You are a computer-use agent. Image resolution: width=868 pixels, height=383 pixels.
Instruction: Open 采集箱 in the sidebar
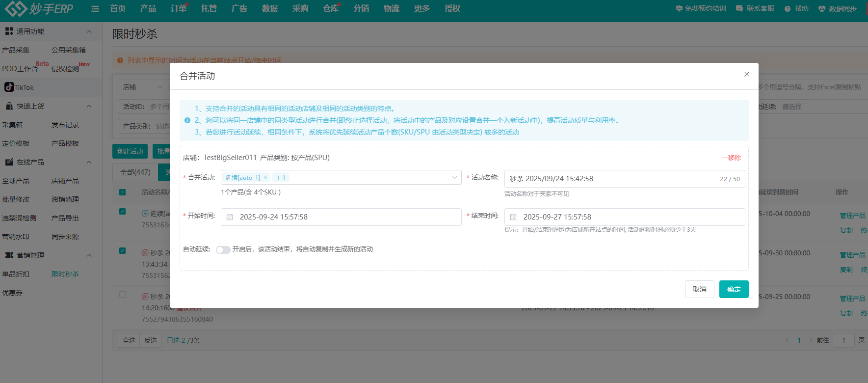tap(12, 125)
